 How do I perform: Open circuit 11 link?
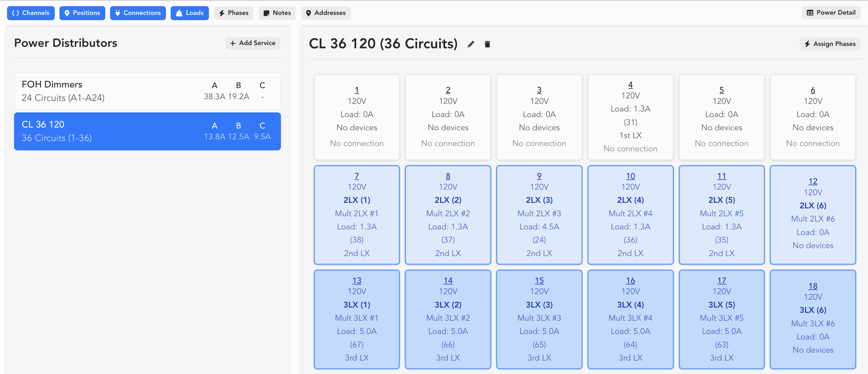click(x=722, y=176)
